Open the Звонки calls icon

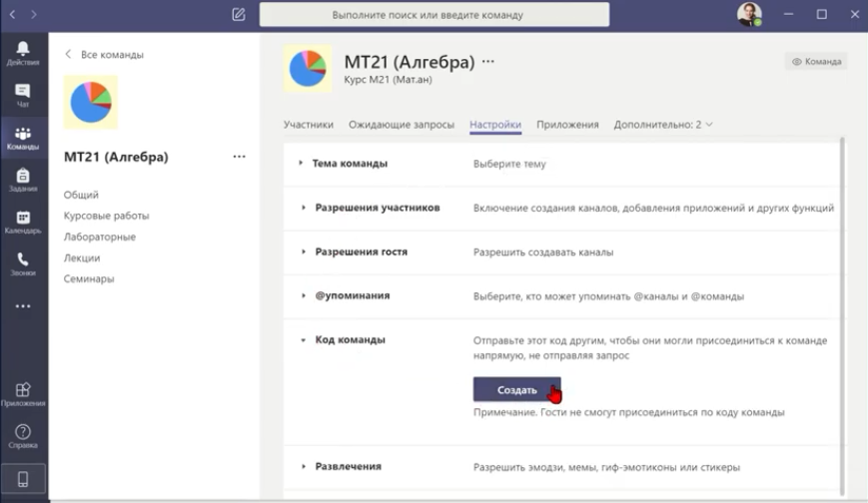pos(23,263)
